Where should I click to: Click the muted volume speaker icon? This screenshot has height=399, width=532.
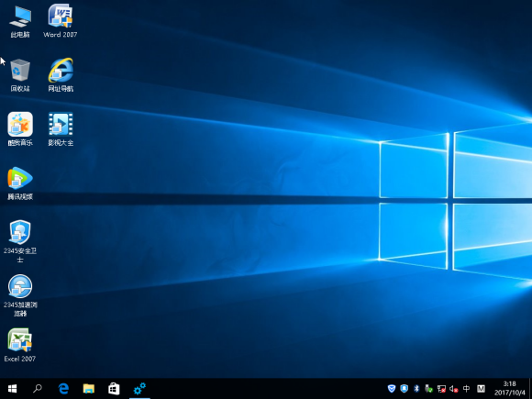(x=454, y=389)
